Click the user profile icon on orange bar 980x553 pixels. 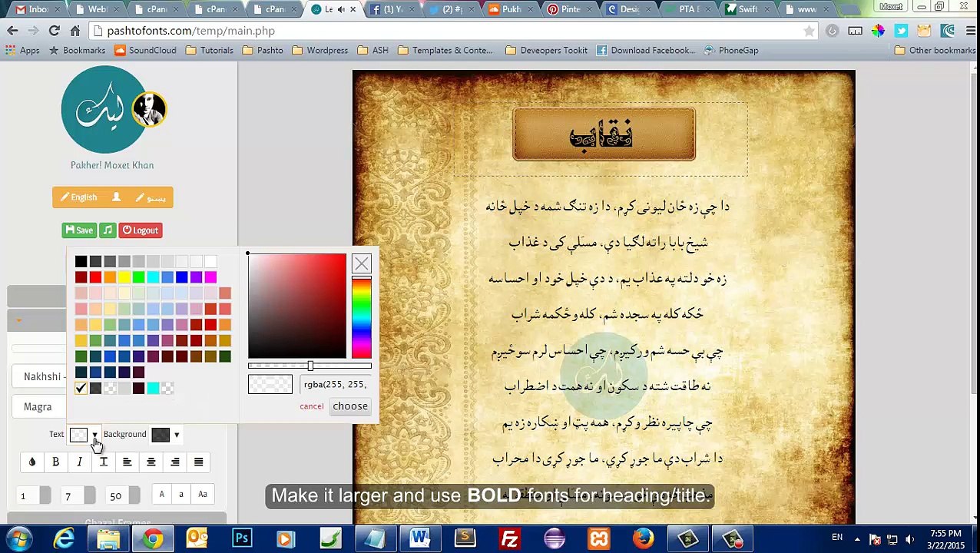(116, 197)
